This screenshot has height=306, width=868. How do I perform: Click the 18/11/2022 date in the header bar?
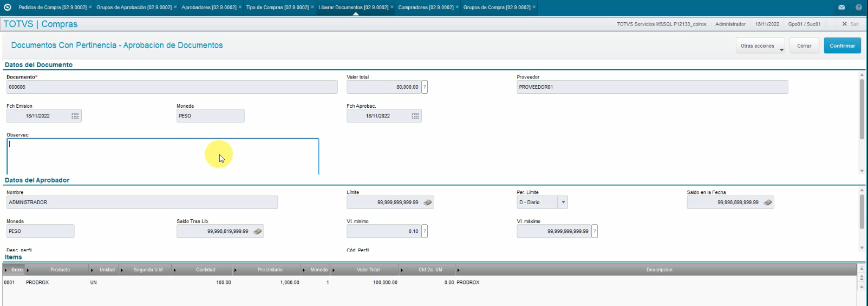click(x=767, y=24)
